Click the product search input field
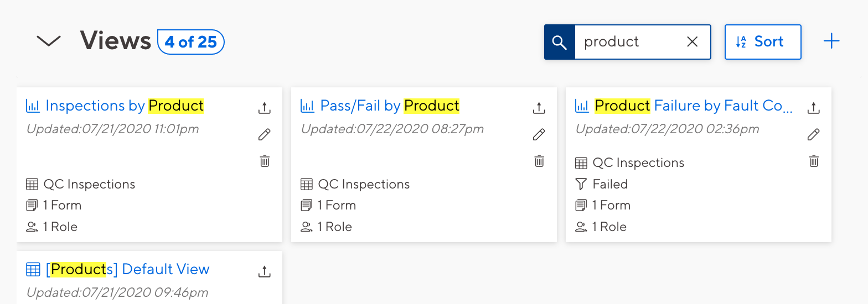The image size is (868, 304). pos(628,42)
